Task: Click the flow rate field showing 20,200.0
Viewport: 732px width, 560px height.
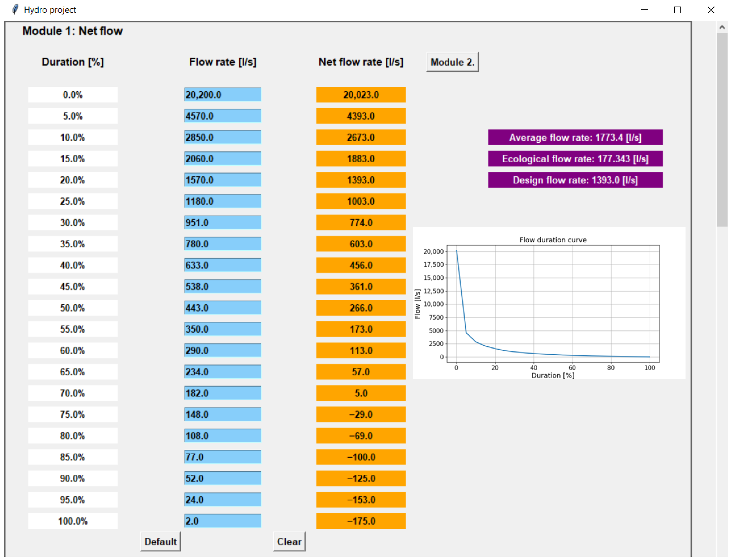Action: pos(222,95)
